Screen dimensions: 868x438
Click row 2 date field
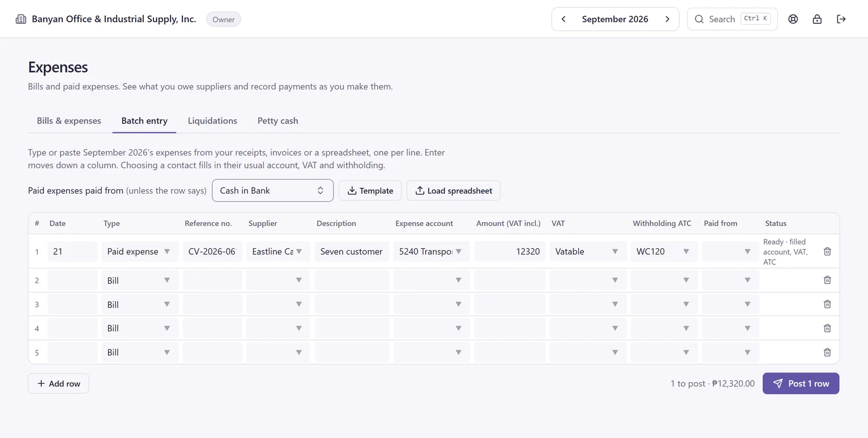[x=73, y=280]
